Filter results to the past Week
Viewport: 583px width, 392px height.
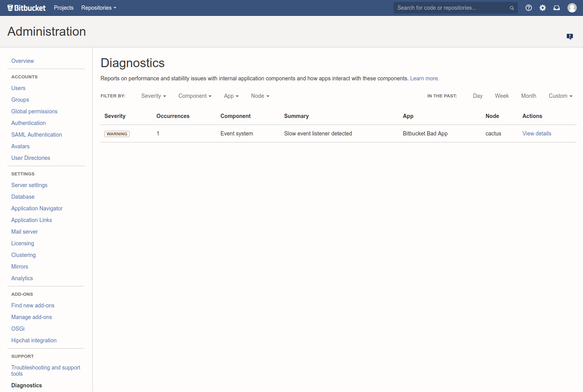click(x=501, y=96)
